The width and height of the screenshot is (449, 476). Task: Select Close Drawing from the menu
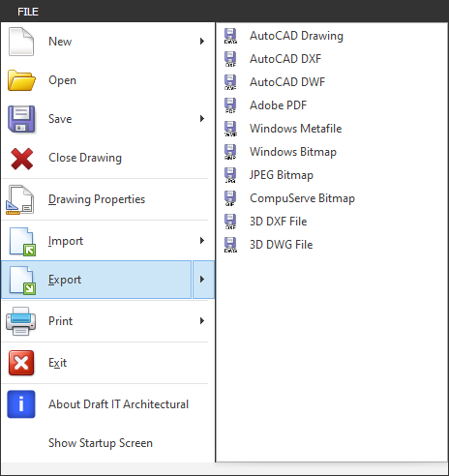[107, 158]
